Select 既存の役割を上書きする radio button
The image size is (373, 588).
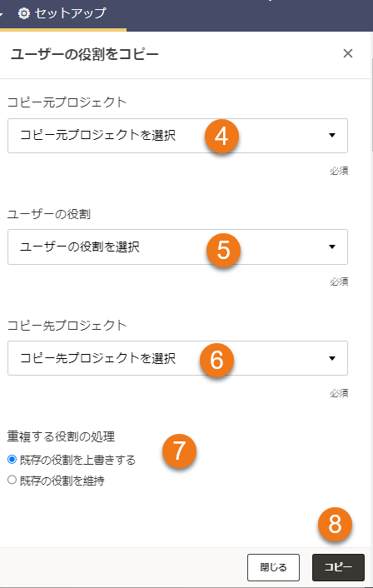12,459
